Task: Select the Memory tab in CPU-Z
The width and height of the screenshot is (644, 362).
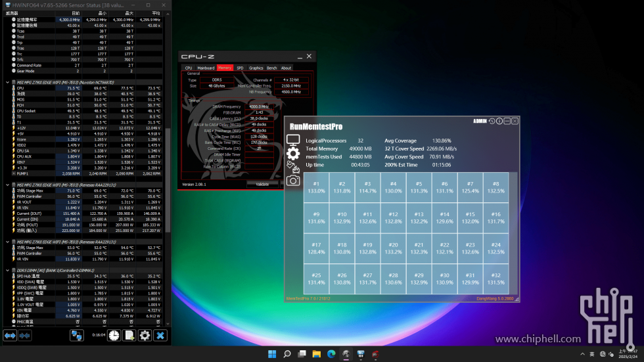Action: (225, 68)
